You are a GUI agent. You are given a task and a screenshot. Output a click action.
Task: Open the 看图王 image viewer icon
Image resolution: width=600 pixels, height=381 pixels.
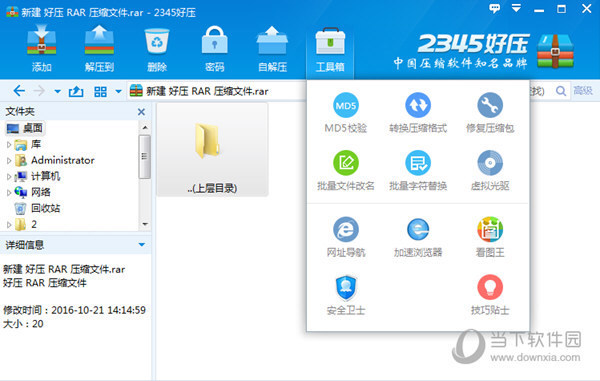click(x=490, y=237)
